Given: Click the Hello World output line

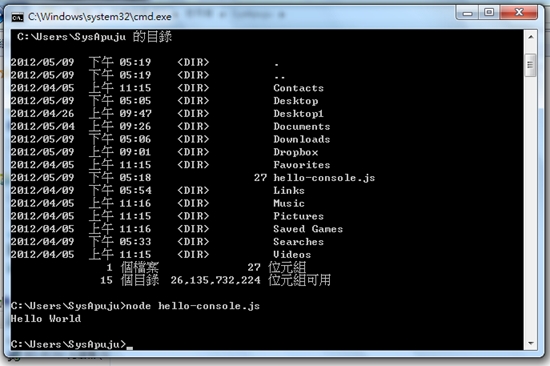Looking at the screenshot, I should tap(46, 319).
